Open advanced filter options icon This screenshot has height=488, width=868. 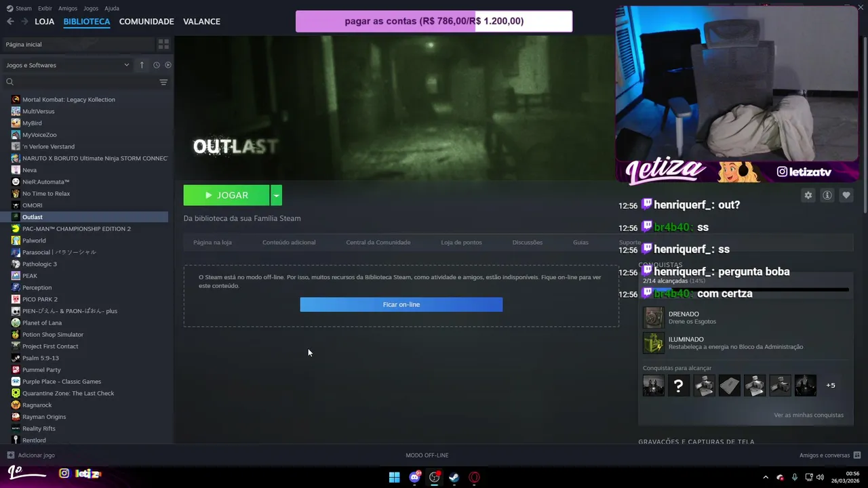(x=163, y=82)
